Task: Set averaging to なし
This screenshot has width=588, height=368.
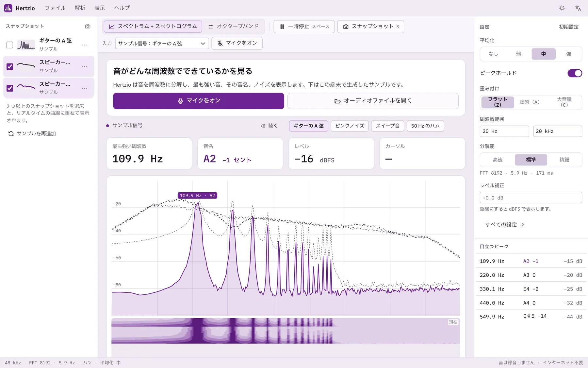Action: coord(493,54)
